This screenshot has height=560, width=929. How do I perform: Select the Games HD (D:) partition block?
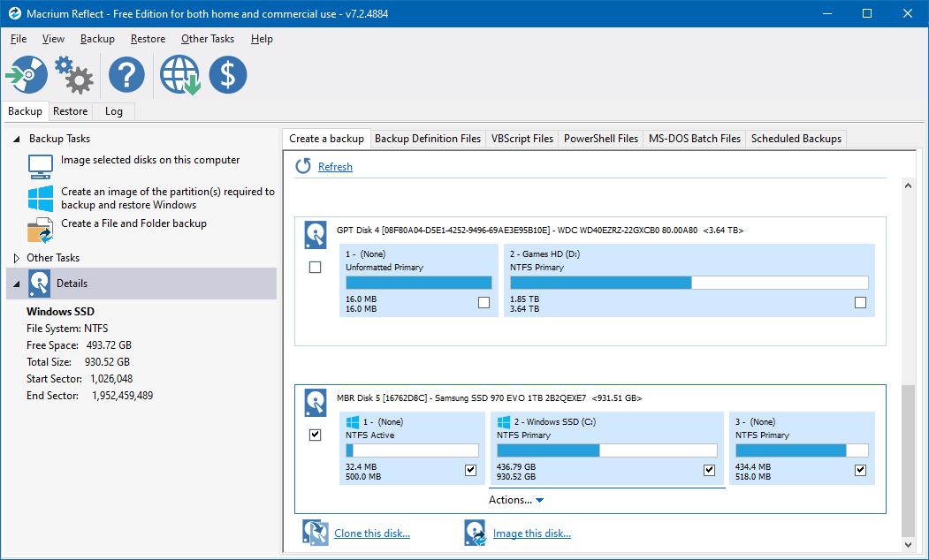pos(689,281)
